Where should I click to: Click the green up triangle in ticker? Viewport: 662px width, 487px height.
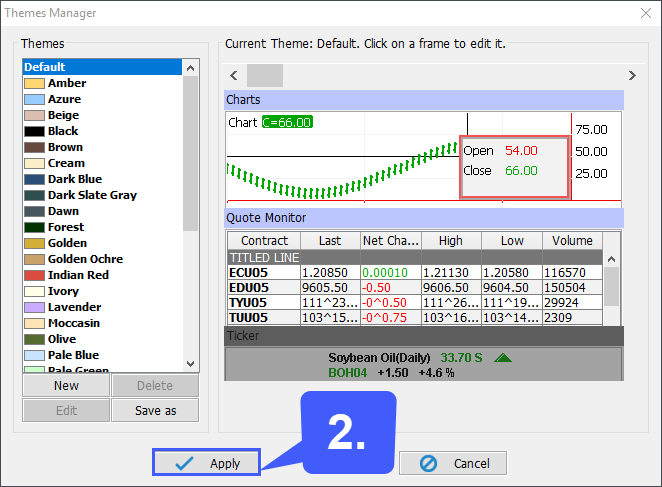pos(503,358)
